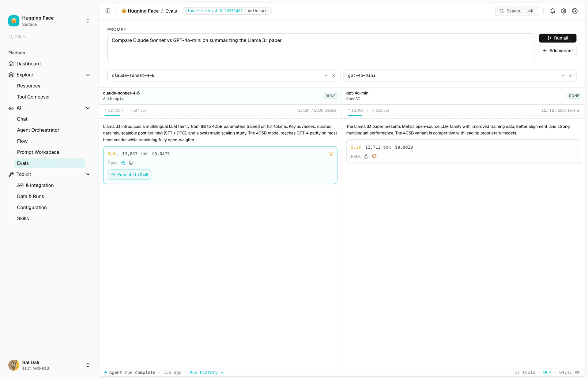Click the 17 tools status text
588x379 pixels.
(525, 373)
